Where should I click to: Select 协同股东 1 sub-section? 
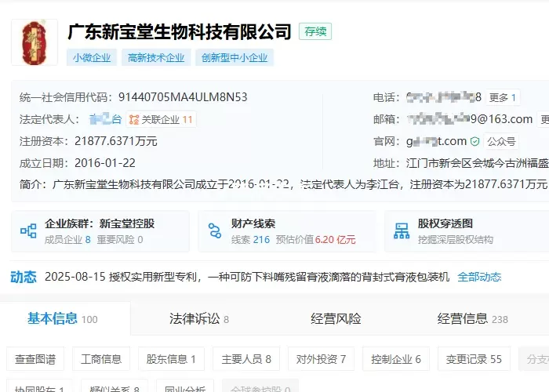click(x=39, y=386)
